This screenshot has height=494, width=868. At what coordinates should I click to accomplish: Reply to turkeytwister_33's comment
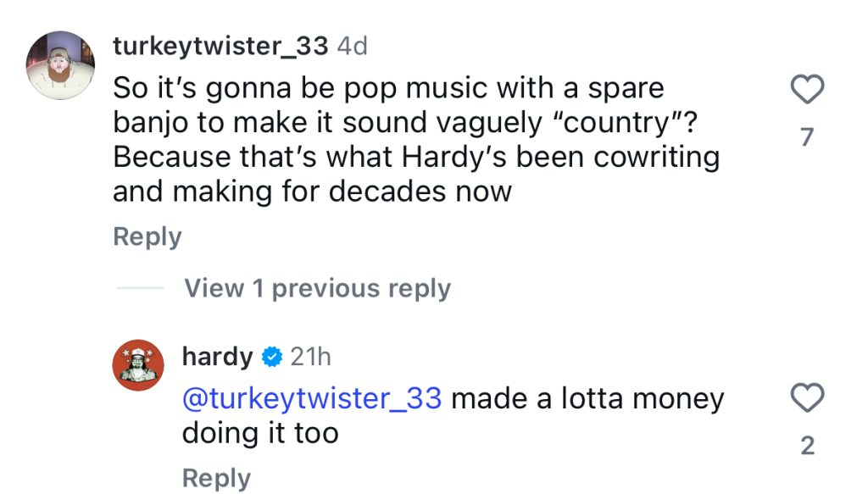coord(147,237)
